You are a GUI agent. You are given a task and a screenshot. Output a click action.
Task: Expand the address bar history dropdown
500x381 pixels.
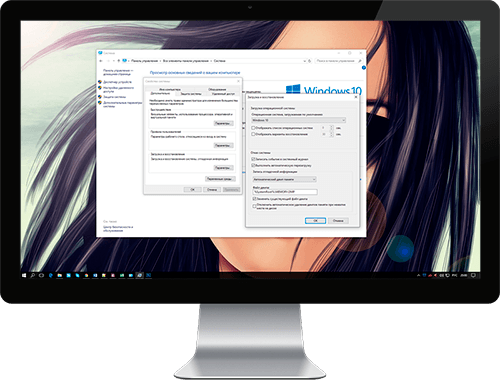pyautogui.click(x=304, y=61)
